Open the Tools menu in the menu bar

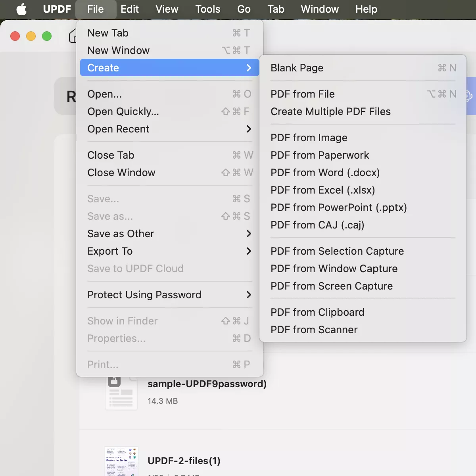[208, 9]
